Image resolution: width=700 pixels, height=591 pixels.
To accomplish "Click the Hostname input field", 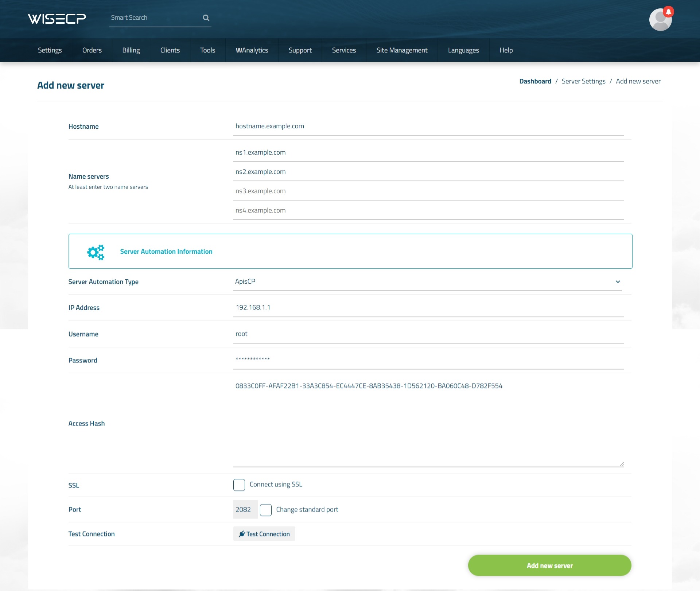I will 428,127.
